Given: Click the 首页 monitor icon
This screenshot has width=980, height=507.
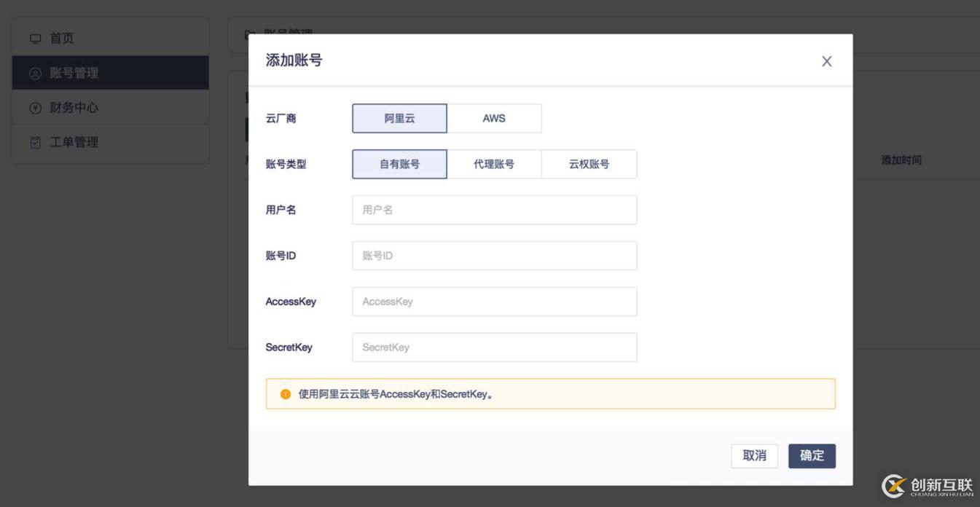Looking at the screenshot, I should point(35,39).
